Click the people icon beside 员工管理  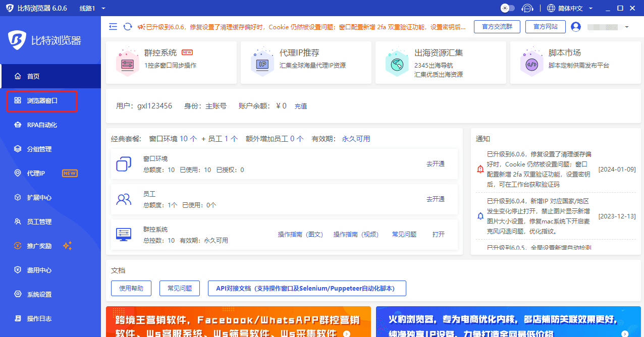pos(18,221)
